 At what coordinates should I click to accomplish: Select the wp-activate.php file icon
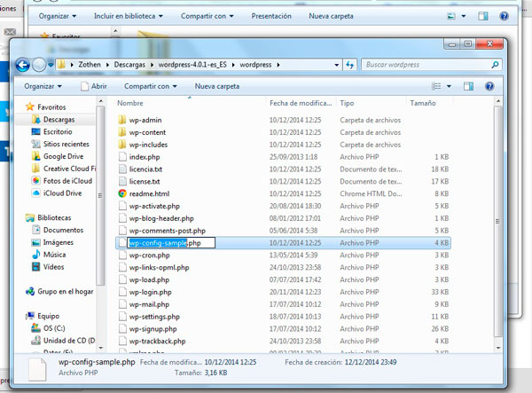(x=122, y=206)
